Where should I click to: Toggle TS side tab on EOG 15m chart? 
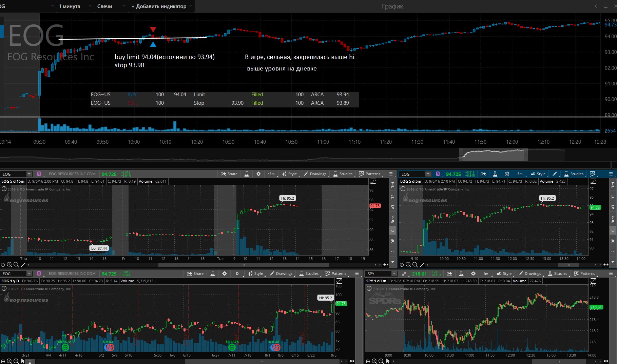(393, 197)
